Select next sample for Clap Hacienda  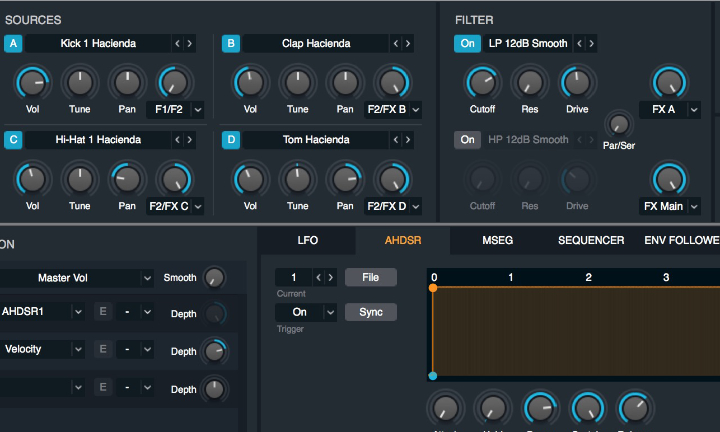(x=408, y=44)
